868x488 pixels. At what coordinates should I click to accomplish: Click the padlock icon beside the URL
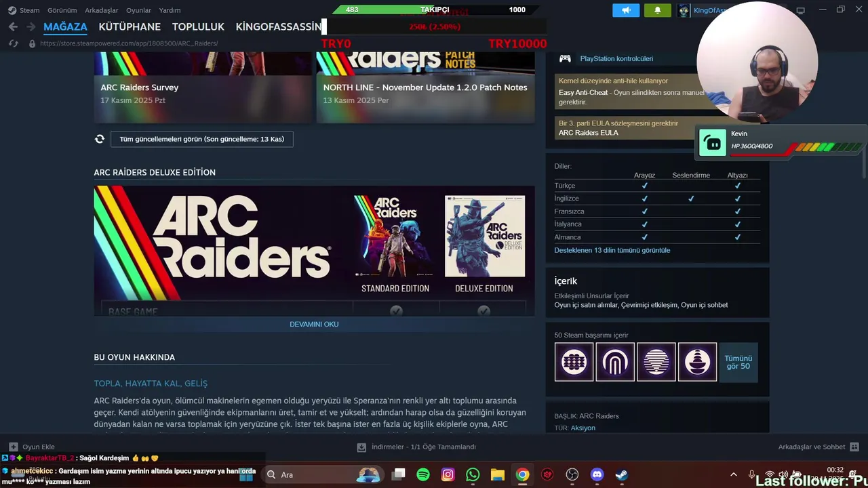point(32,43)
